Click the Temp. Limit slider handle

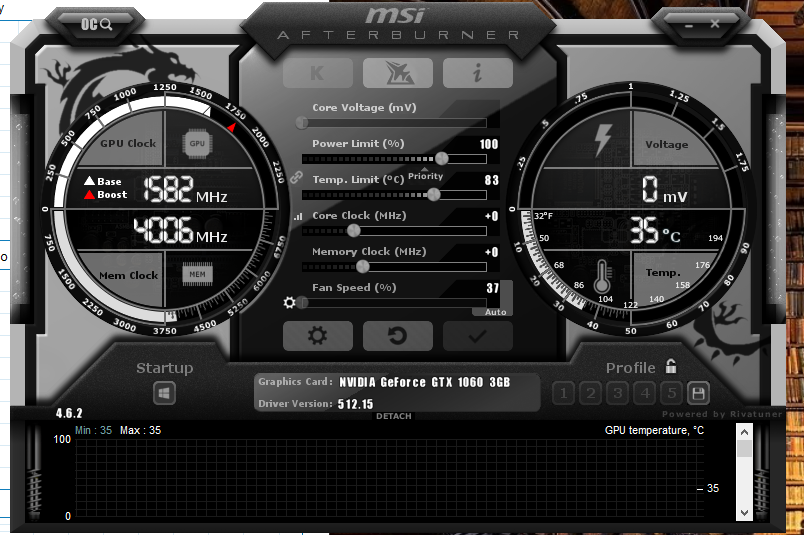(x=434, y=194)
